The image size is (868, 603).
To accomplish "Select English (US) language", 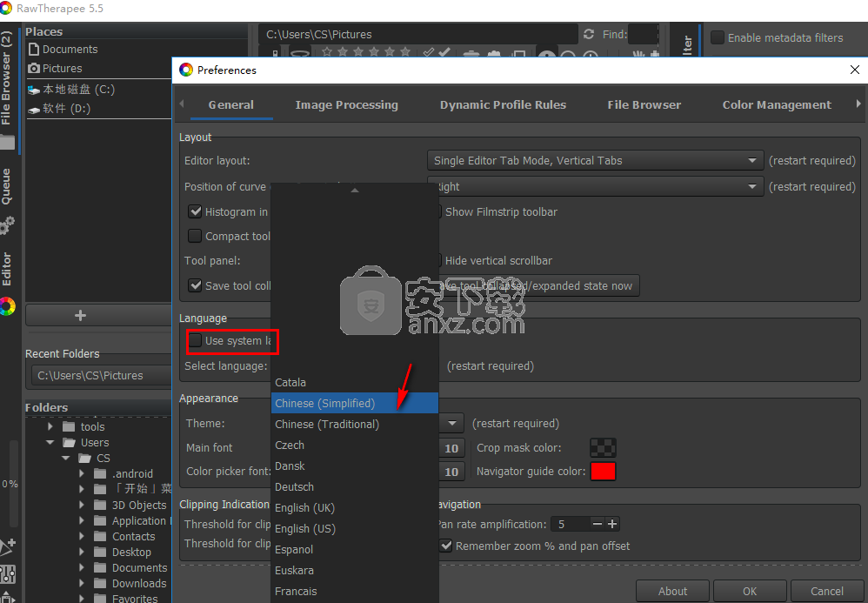I will (355, 529).
